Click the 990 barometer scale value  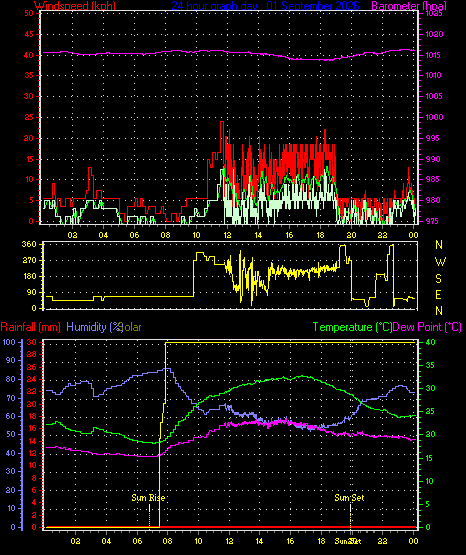point(433,159)
